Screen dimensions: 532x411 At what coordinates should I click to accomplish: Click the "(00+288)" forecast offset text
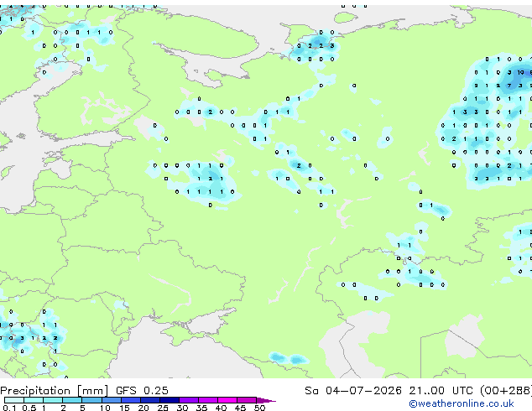pos(506,391)
